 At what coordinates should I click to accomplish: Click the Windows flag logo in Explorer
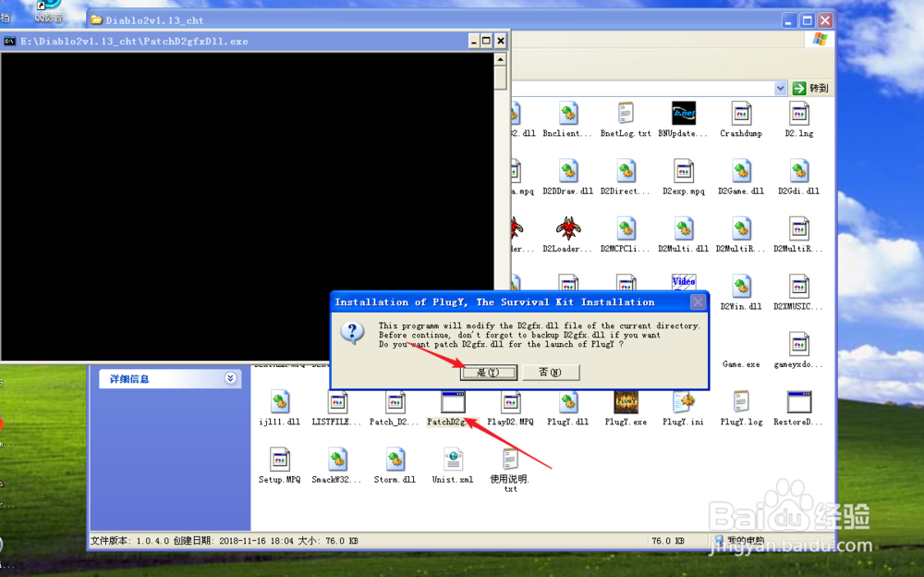pyautogui.click(x=820, y=40)
